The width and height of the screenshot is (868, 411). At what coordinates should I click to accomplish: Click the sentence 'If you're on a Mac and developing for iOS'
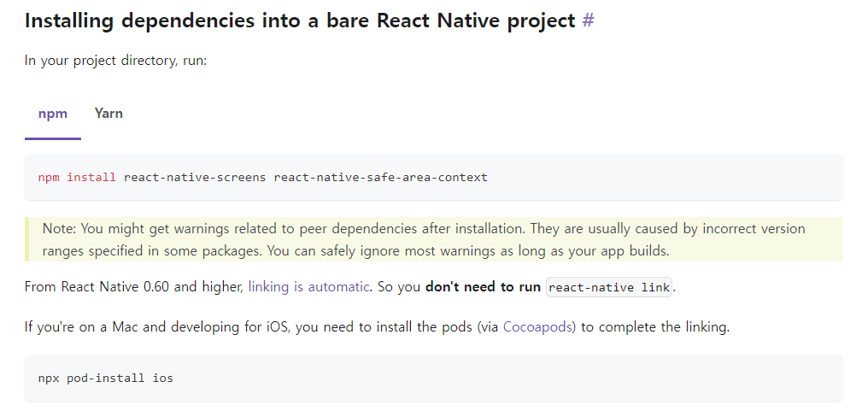[x=158, y=326]
